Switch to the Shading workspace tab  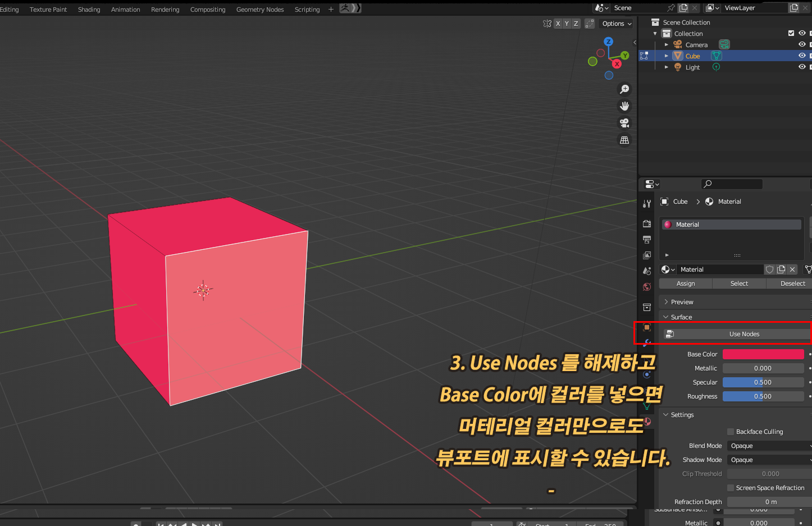point(89,10)
